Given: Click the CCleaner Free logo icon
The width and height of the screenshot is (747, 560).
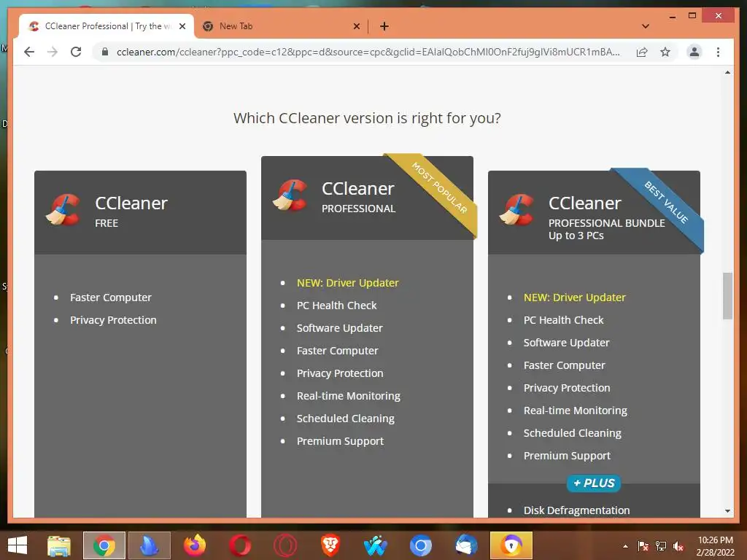Looking at the screenshot, I should tap(63, 209).
